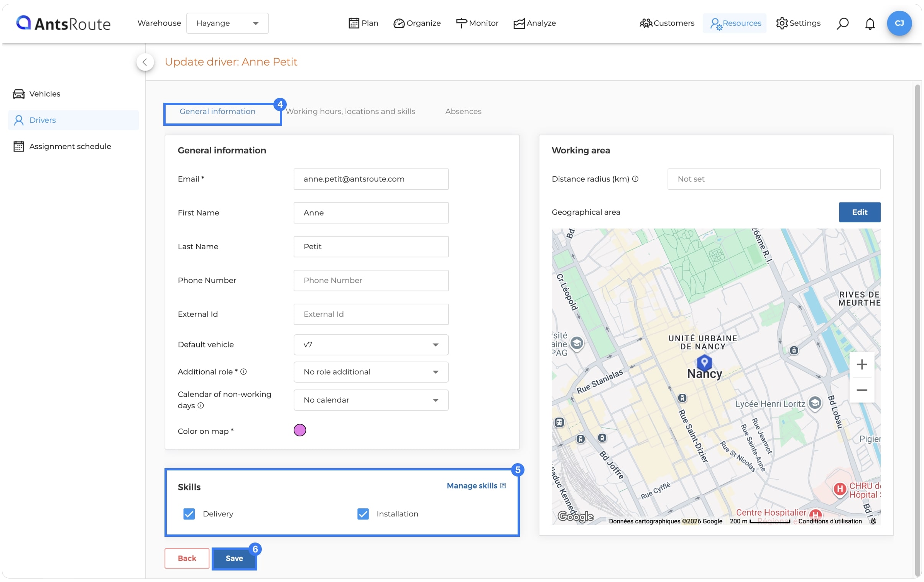This screenshot has height=582, width=924.
Task: Zoom in the map with the plus button
Action: tap(862, 365)
